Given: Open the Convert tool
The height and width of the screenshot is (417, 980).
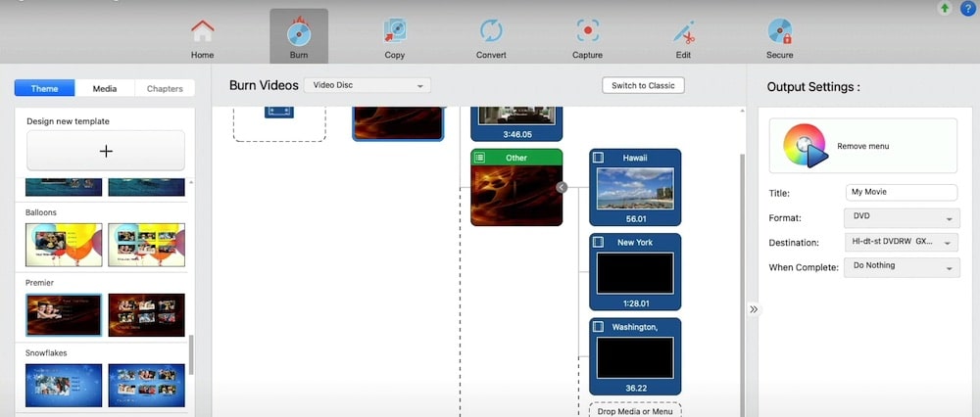Looking at the screenshot, I should click(491, 37).
